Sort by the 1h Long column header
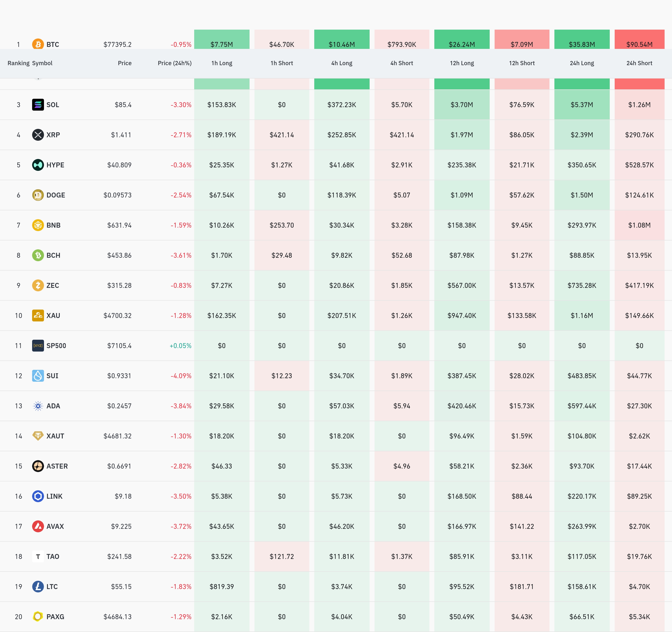672x632 pixels. (x=222, y=63)
